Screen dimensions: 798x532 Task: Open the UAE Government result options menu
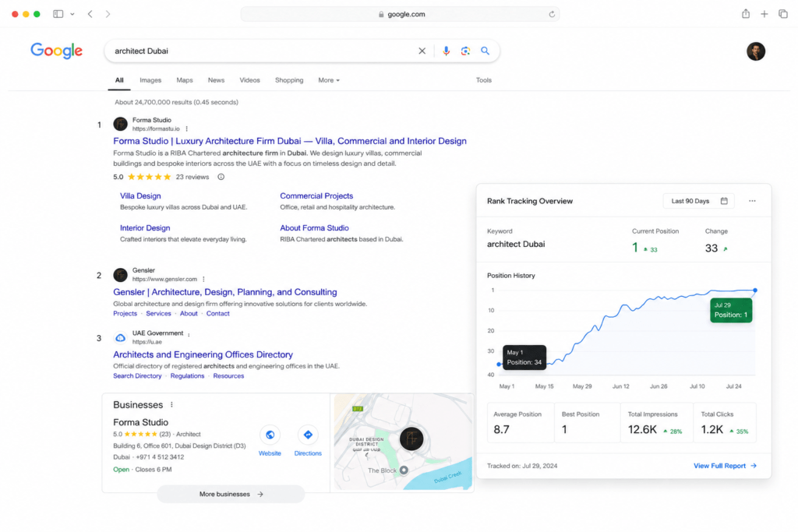pyautogui.click(x=189, y=335)
